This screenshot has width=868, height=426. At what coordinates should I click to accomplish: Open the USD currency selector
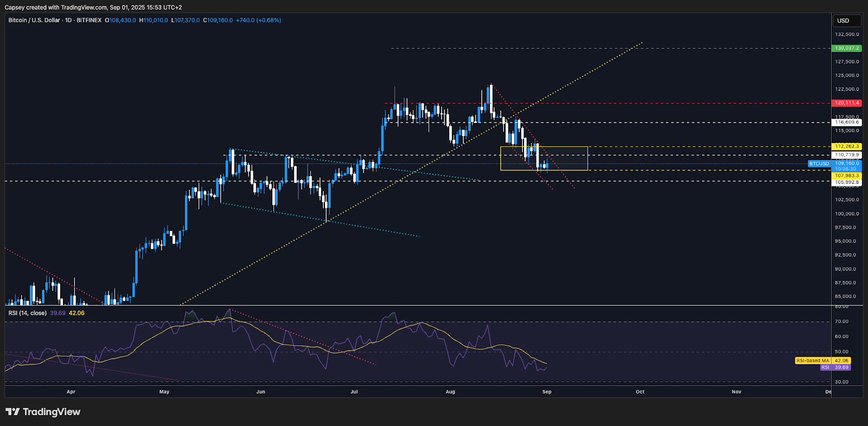pos(846,21)
